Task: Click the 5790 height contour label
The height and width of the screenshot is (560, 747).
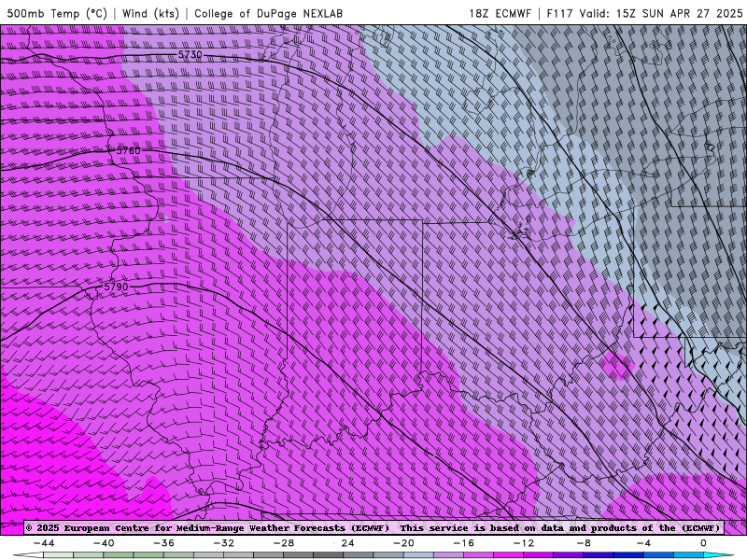Action: (x=116, y=287)
